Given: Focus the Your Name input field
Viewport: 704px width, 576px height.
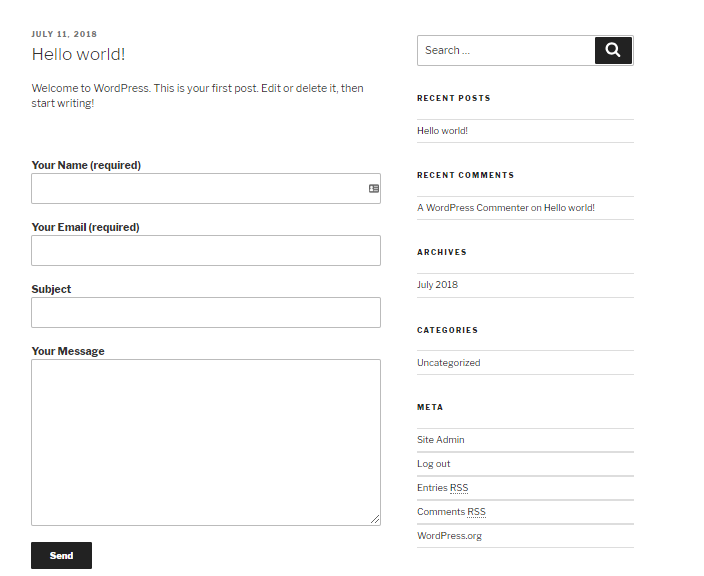Looking at the screenshot, I should pos(206,189).
